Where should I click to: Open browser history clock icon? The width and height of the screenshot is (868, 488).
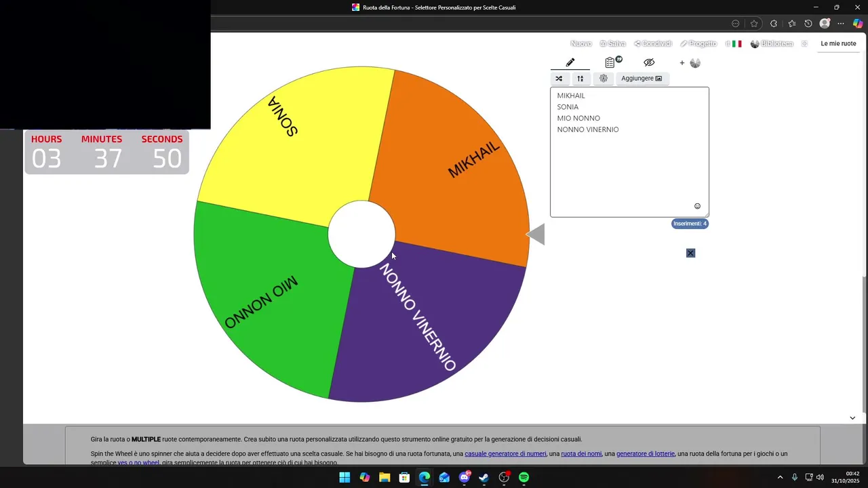pyautogui.click(x=808, y=24)
